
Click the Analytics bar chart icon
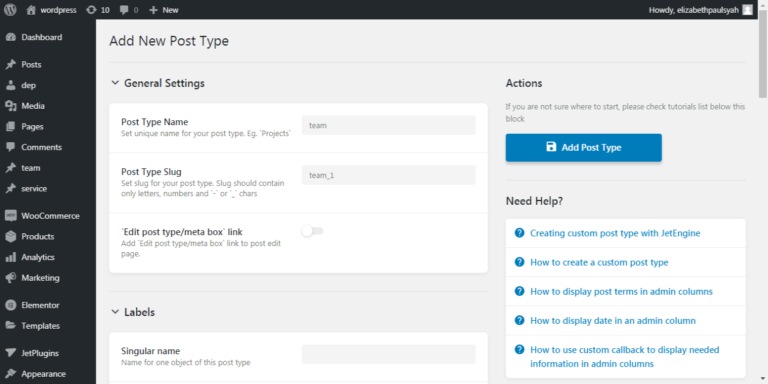pyautogui.click(x=10, y=257)
